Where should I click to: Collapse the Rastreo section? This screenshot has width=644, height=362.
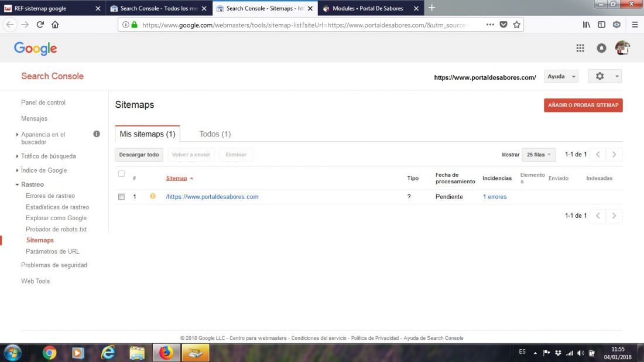point(17,185)
